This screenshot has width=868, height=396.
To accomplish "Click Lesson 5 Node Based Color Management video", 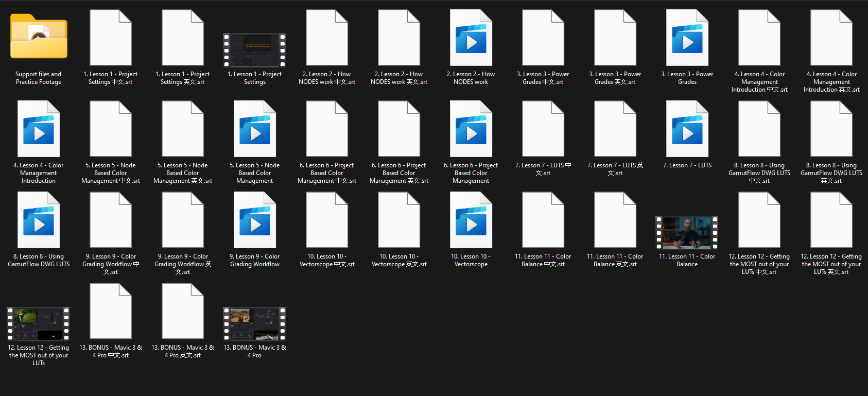I will click(255, 129).
